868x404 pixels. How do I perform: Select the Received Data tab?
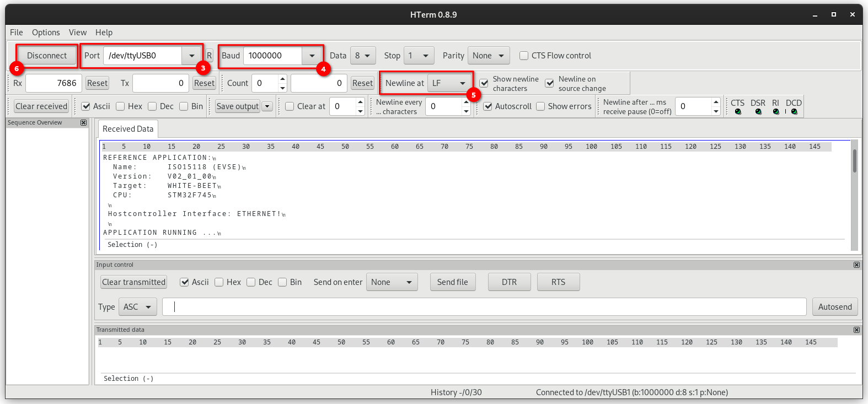[128, 129]
